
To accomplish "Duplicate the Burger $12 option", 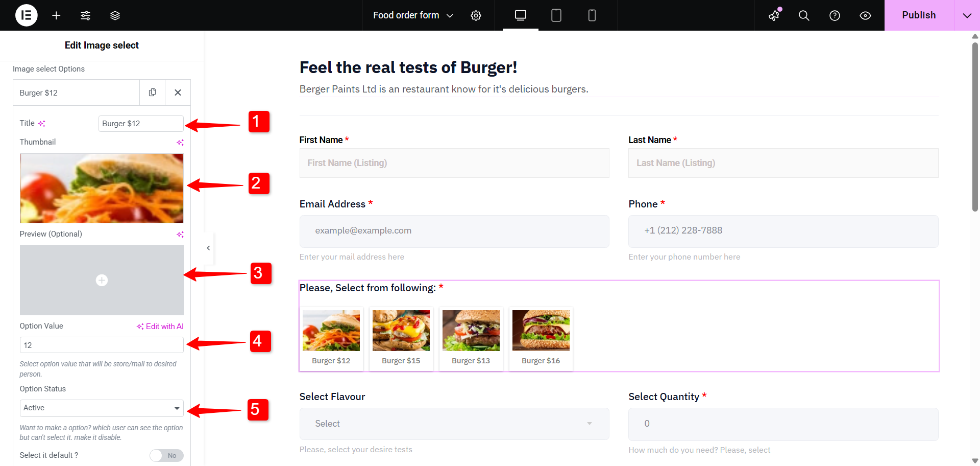I will pos(152,92).
